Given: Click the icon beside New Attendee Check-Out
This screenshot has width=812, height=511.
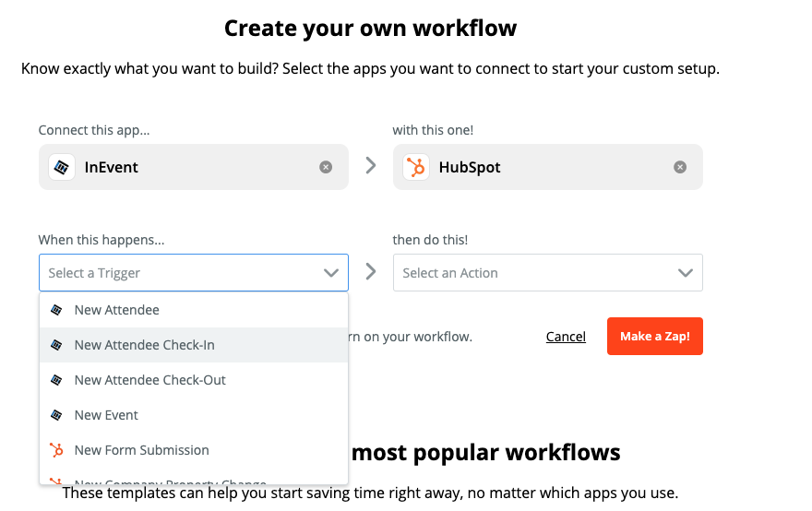Looking at the screenshot, I should (56, 380).
